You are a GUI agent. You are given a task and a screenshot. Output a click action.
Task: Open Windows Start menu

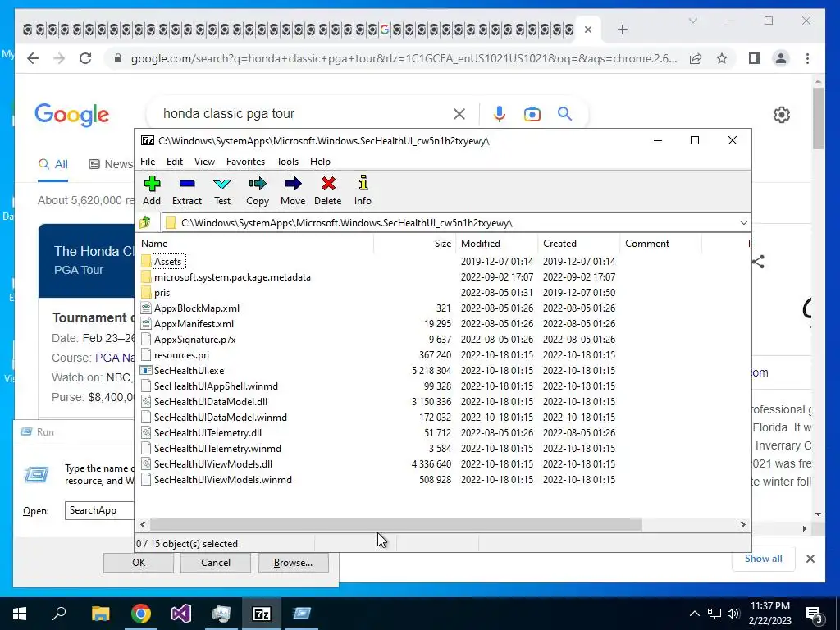click(20, 614)
